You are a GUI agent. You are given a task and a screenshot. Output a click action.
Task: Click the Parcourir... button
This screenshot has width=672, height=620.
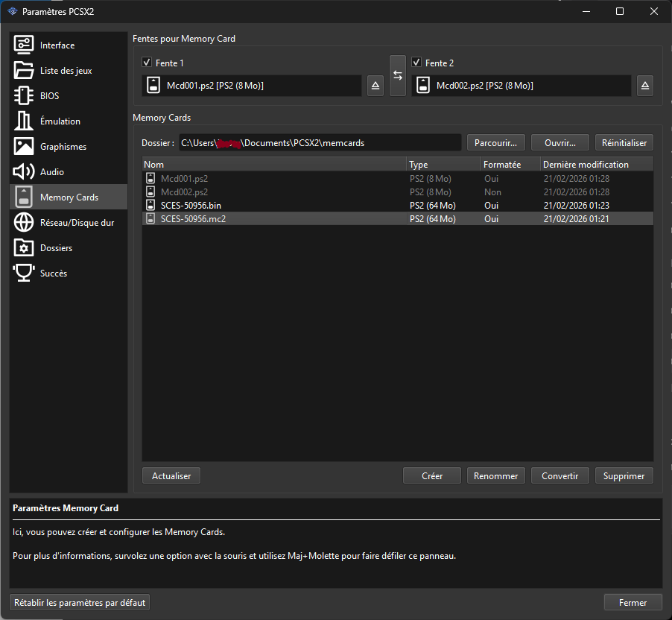pos(496,142)
